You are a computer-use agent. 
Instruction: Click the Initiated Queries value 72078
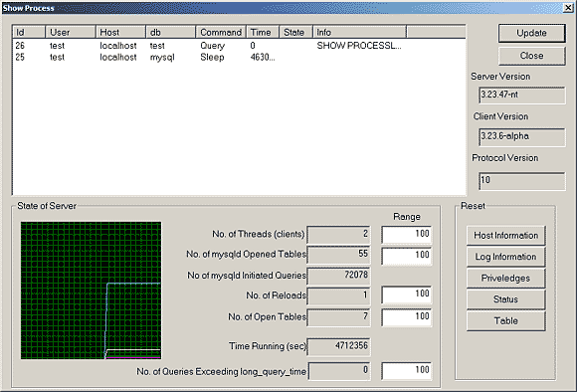[338, 276]
